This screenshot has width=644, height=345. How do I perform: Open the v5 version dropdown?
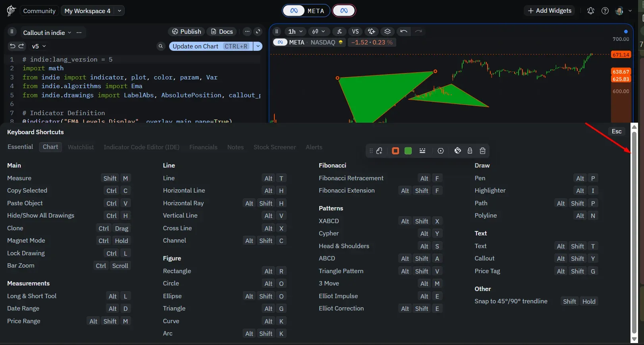(39, 46)
